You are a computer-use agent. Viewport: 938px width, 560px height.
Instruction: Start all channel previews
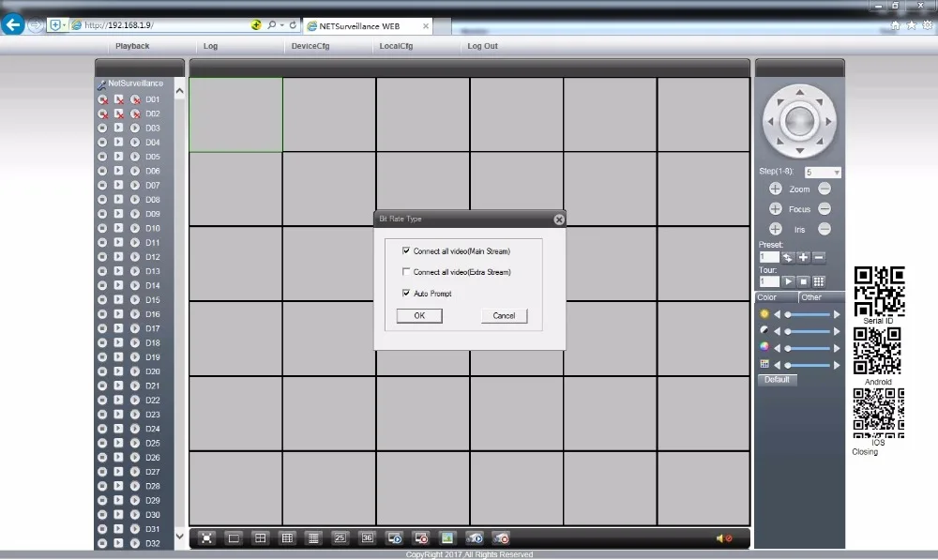click(394, 537)
